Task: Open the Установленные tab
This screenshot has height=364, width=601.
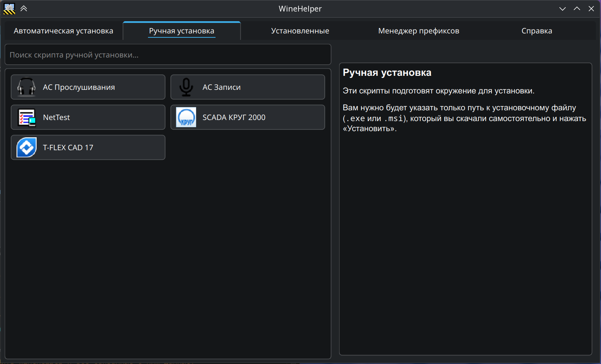Action: click(300, 31)
